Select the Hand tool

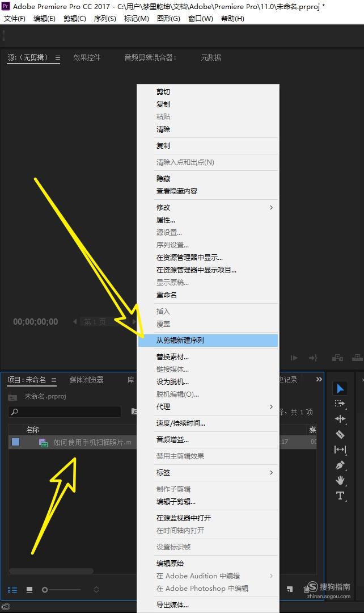pyautogui.click(x=340, y=481)
